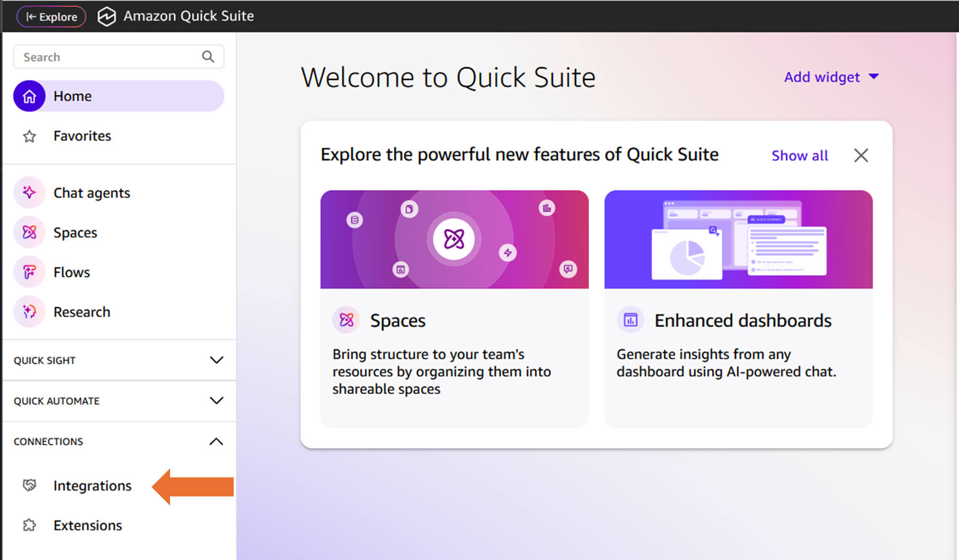This screenshot has width=959, height=560.
Task: Open Spaces from the sidebar
Action: (x=75, y=233)
